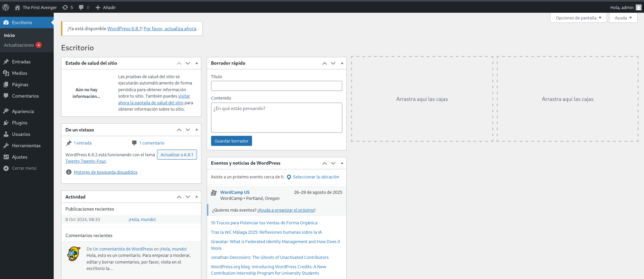The height and width of the screenshot is (279, 644).
Task: Click the Entradas pushpin icon in the sidebar
Action: pos(6,62)
